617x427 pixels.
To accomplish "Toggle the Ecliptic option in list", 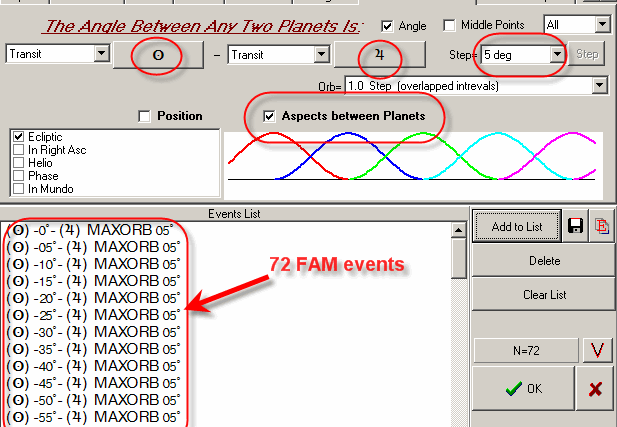I will click(x=19, y=136).
